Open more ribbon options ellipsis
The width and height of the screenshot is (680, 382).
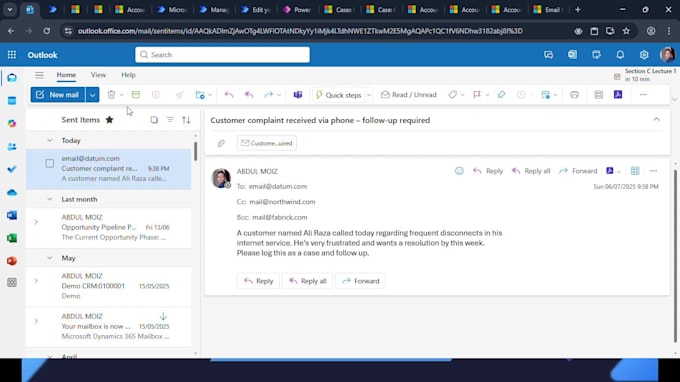tap(643, 95)
